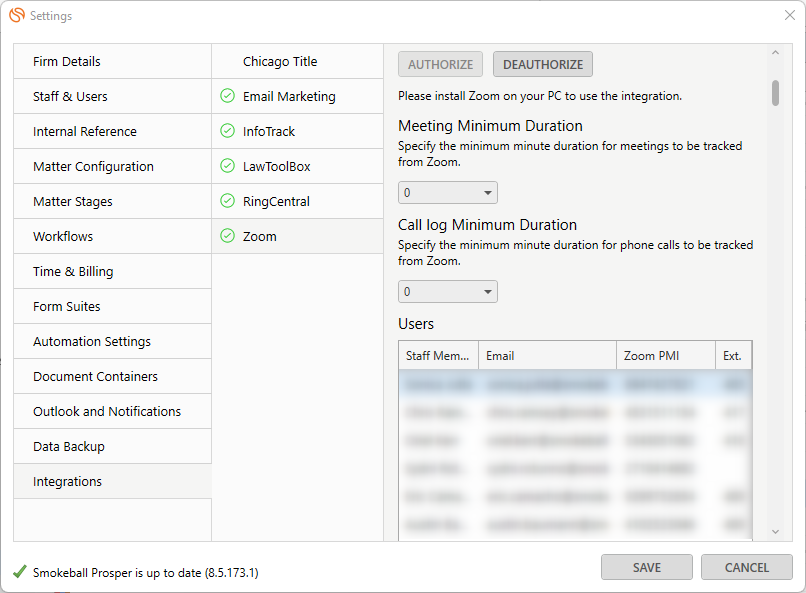Click Call log Minimum Duration heading
The image size is (806, 593).
click(x=487, y=225)
